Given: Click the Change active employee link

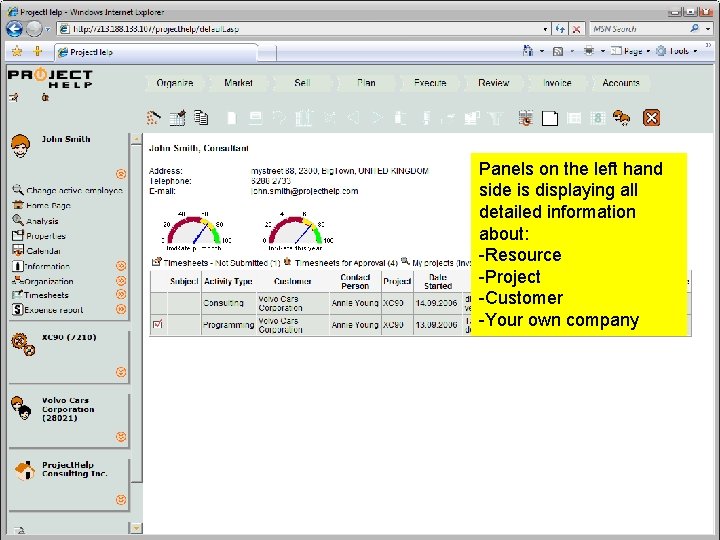Looking at the screenshot, I should coord(74,190).
